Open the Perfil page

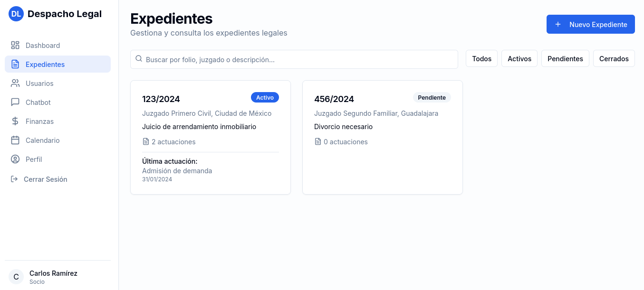58,159
